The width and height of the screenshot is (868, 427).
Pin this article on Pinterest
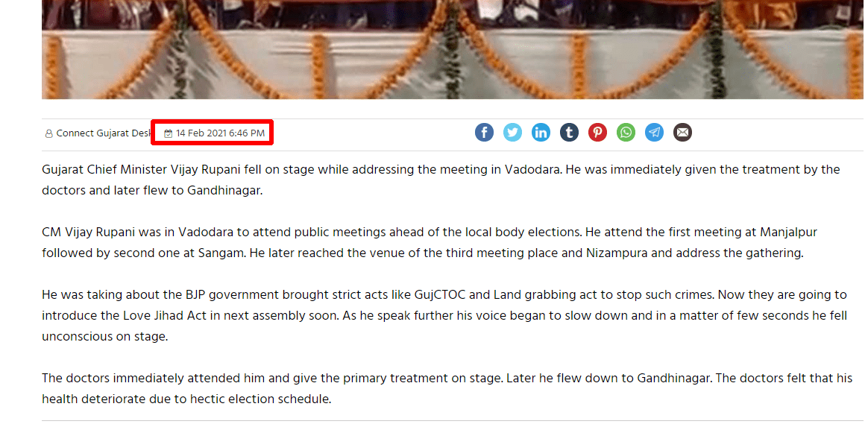click(597, 133)
